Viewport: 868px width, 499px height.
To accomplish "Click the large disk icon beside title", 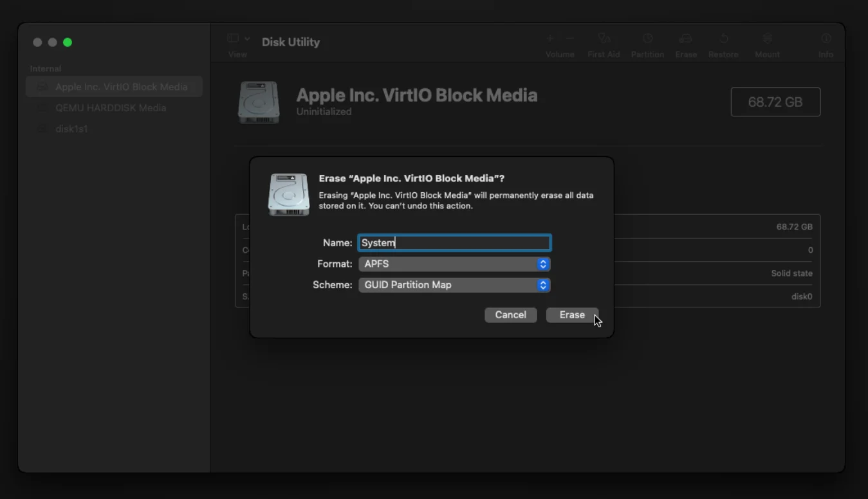I will coord(259,102).
